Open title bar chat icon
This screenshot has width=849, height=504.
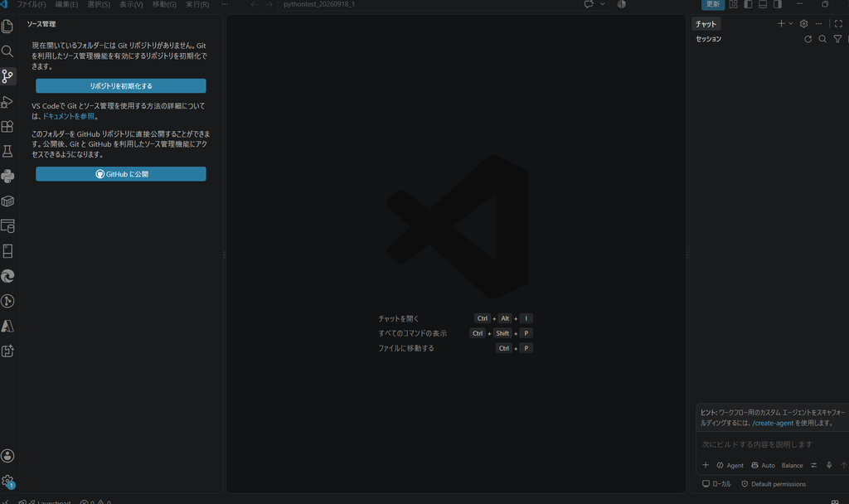tap(589, 4)
